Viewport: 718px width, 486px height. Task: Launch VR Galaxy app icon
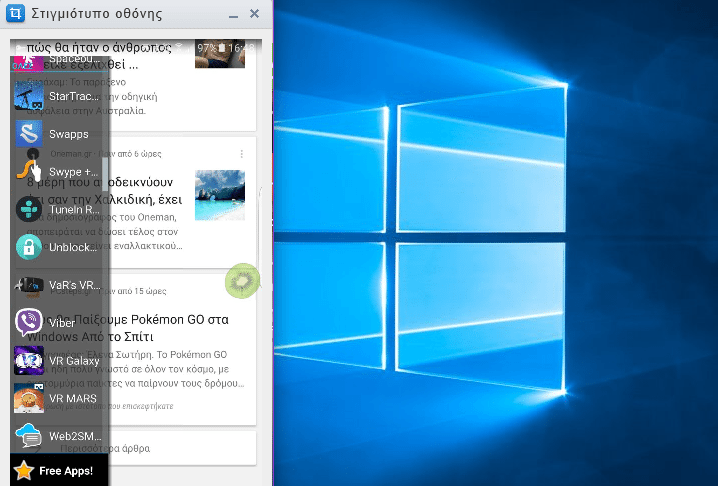(x=29, y=360)
